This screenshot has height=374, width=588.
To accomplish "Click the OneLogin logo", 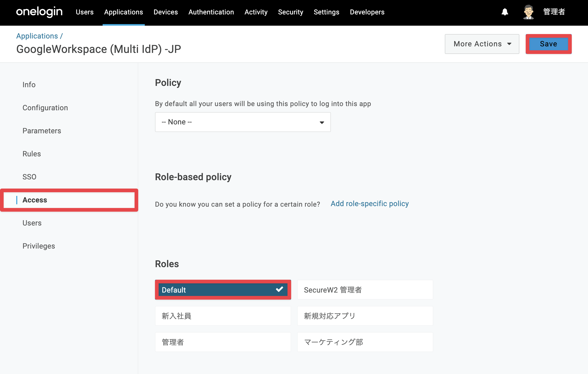I will pyautogui.click(x=39, y=12).
